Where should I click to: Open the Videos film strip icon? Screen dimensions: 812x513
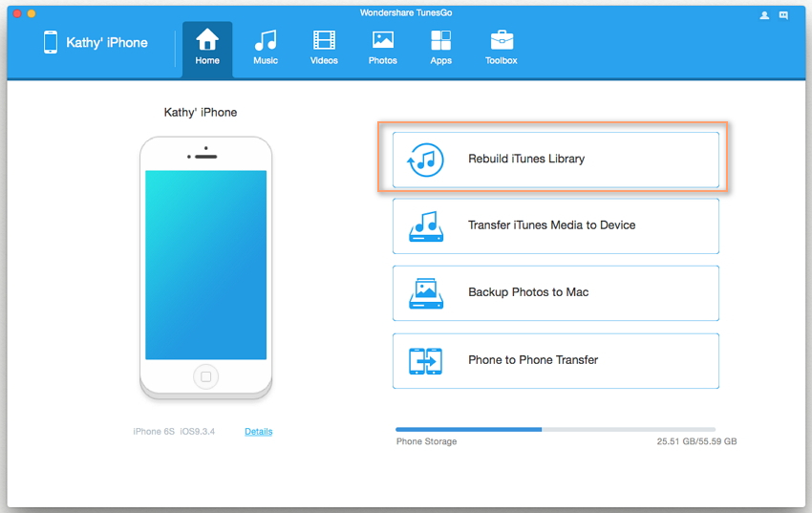tap(324, 40)
